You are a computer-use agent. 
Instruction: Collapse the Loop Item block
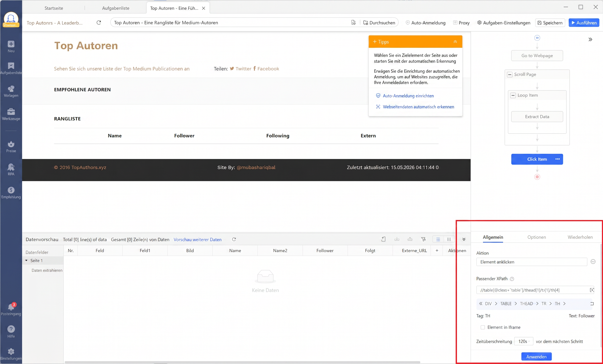click(513, 95)
